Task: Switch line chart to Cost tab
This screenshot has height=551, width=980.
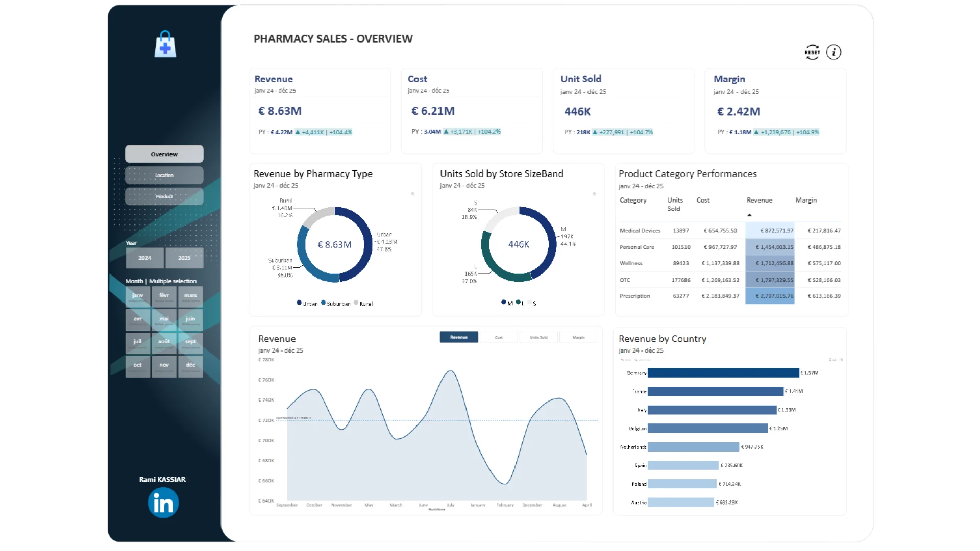Action: point(499,337)
